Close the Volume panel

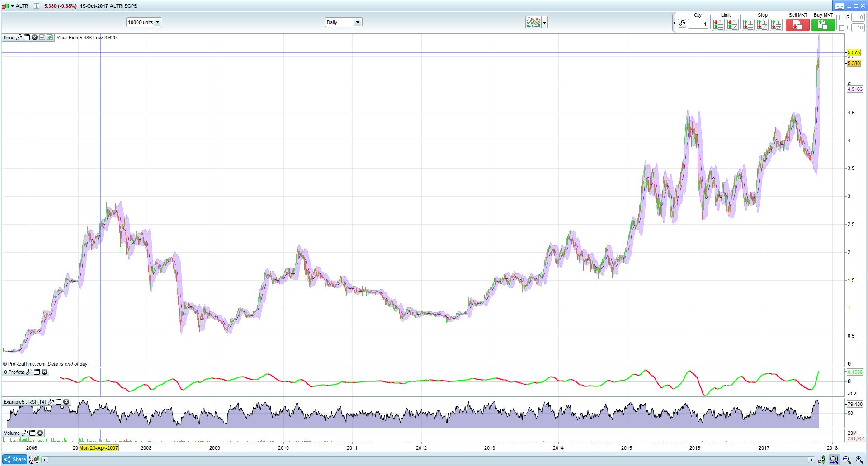[40, 433]
